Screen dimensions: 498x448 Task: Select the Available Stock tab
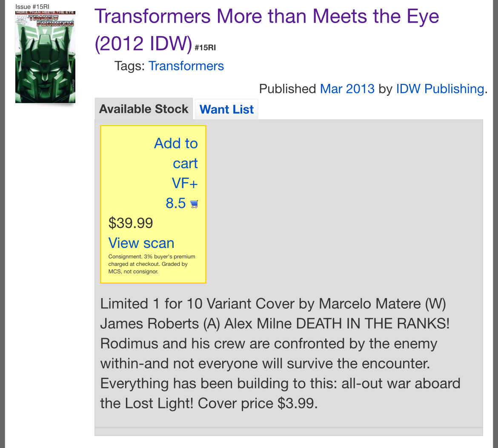(x=143, y=109)
